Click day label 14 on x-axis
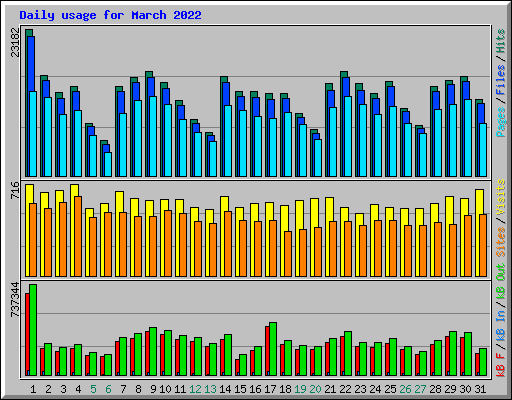Screen dimensions: 512x400 pyautogui.click(x=225, y=389)
